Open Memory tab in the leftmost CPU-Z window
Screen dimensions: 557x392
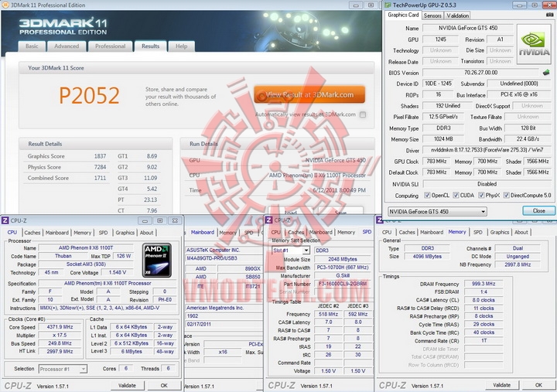coord(83,233)
